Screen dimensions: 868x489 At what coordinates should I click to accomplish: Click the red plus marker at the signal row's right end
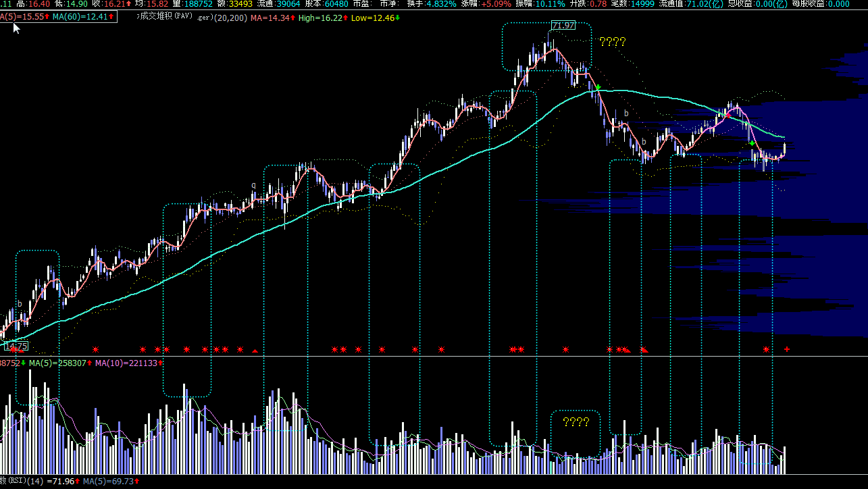786,349
